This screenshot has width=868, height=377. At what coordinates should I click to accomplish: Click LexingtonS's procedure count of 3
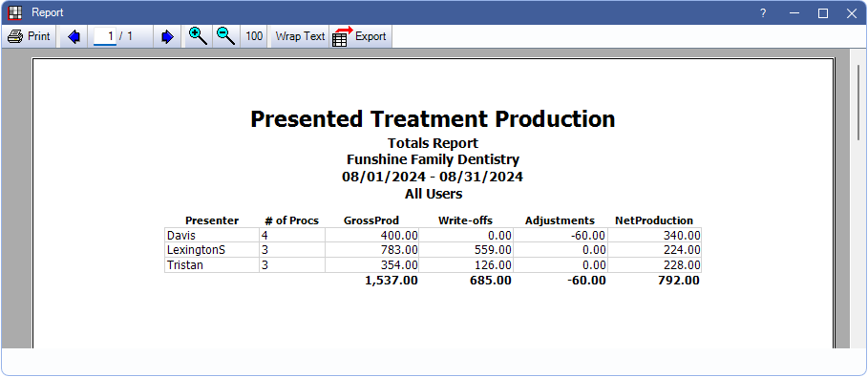tap(292, 250)
